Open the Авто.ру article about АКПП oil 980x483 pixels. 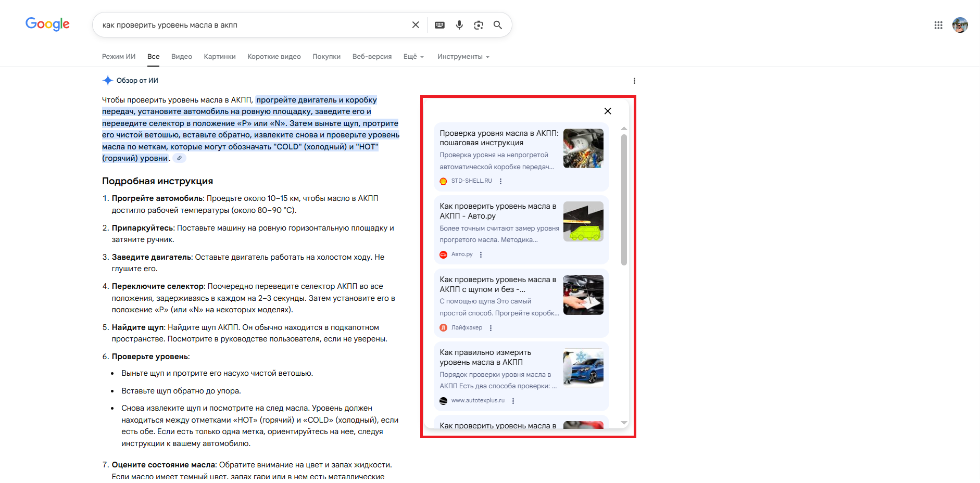click(497, 211)
